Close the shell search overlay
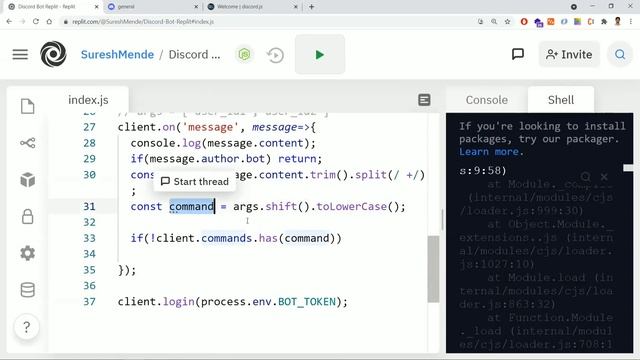 604,176
